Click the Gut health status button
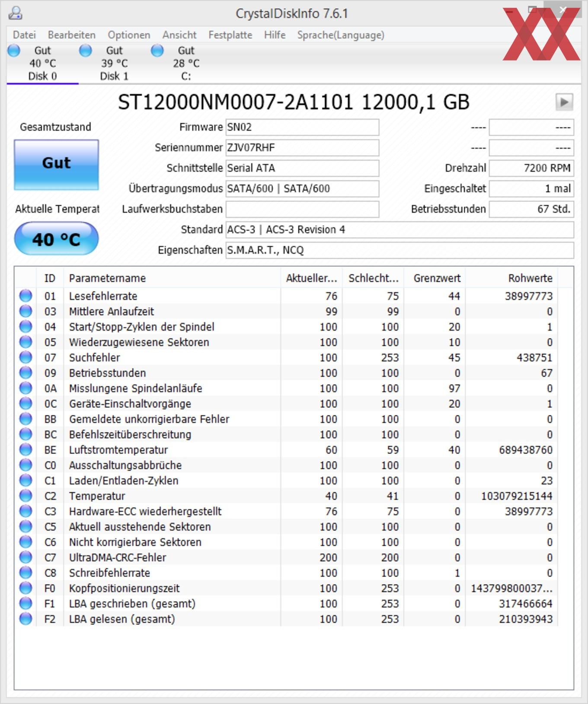Viewport: 588px width, 704px height. click(x=56, y=165)
